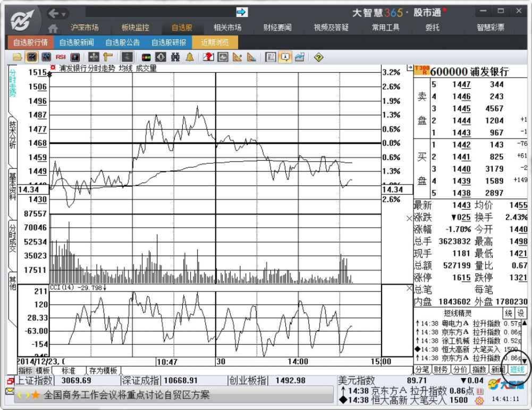Open the K-line chart toolbar icon
This screenshot has width=532, height=410.
[x=46, y=57]
